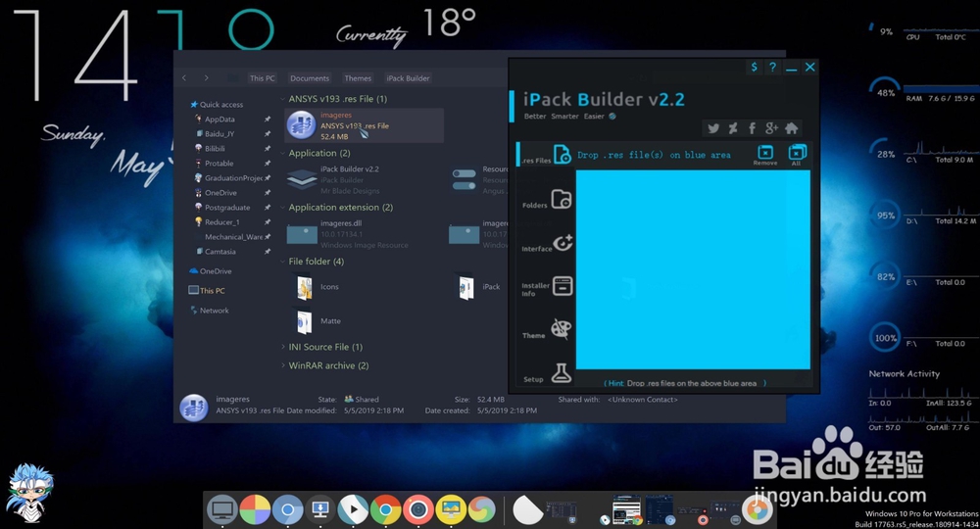Open GraduationProject in Quick access
This screenshot has height=529, width=980.
point(228,178)
